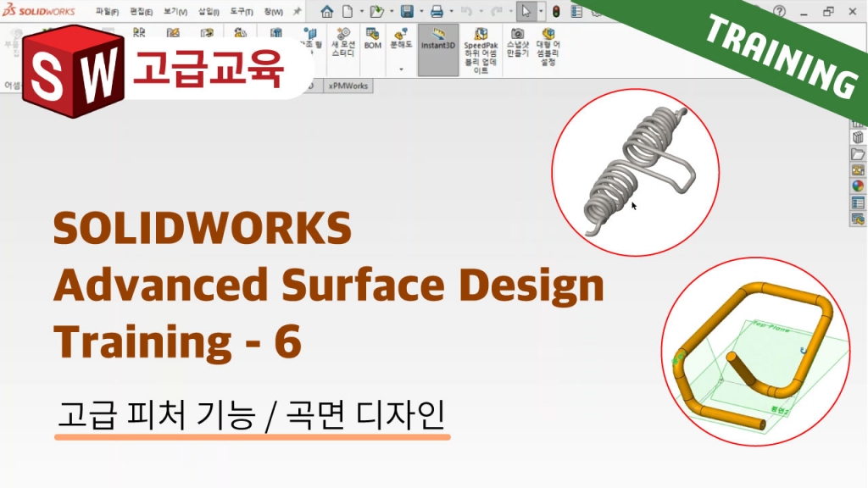The height and width of the screenshot is (488, 868).
Task: Click the 분해도 exploded view tool
Action: (x=401, y=39)
